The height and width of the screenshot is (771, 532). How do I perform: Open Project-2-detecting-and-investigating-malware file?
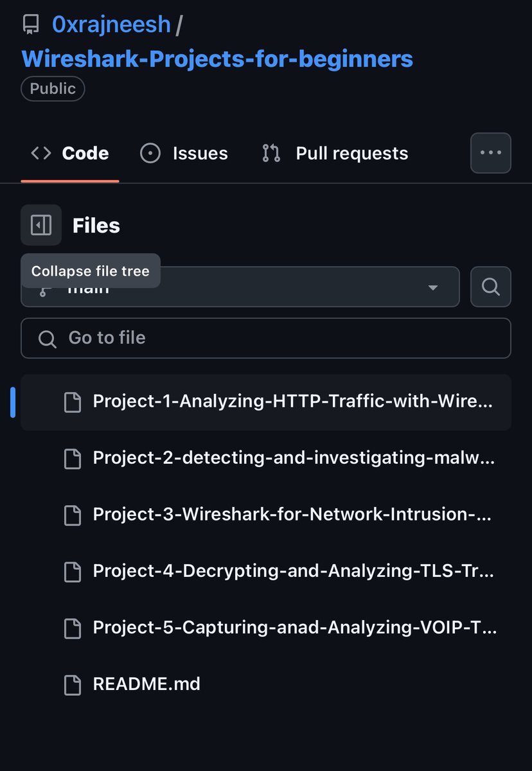[266, 458]
